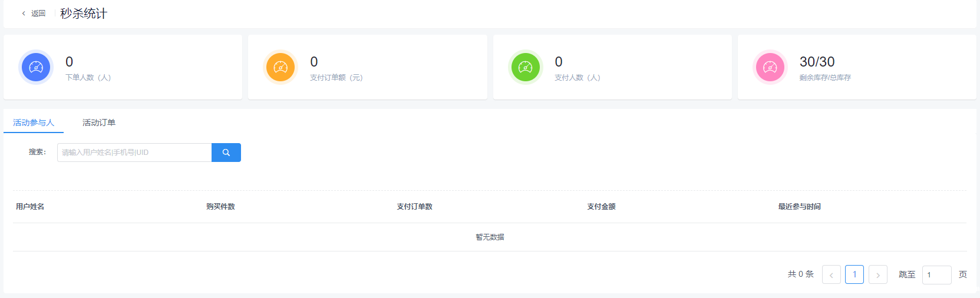This screenshot has width=980, height=298.
Task: Select page 1 in pagination
Action: click(x=854, y=274)
